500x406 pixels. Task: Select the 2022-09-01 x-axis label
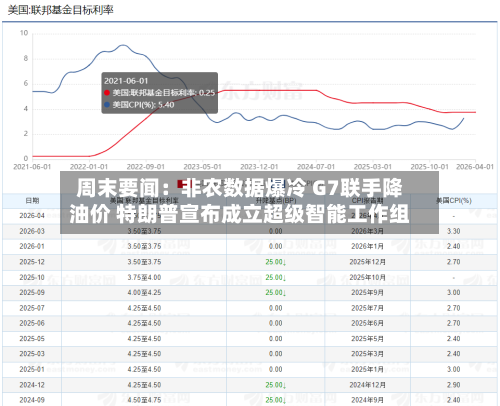146,167
